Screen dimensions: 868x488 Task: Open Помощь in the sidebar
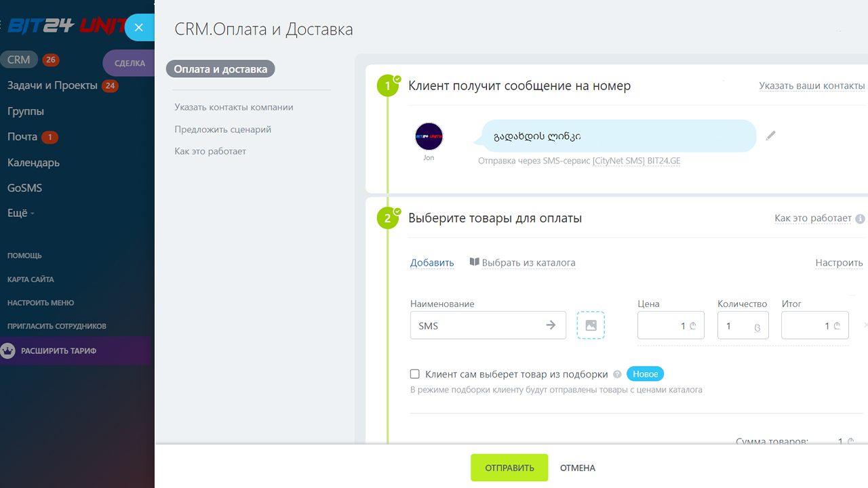[x=24, y=256]
